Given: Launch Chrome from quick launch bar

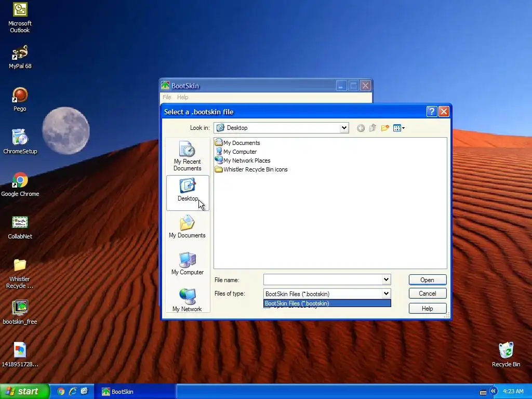Looking at the screenshot, I should [61, 391].
